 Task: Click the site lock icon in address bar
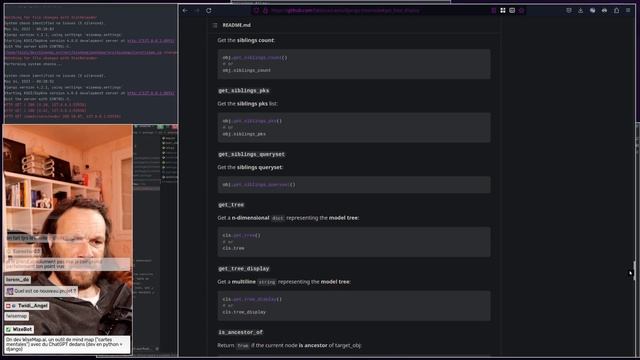pyautogui.click(x=265, y=11)
